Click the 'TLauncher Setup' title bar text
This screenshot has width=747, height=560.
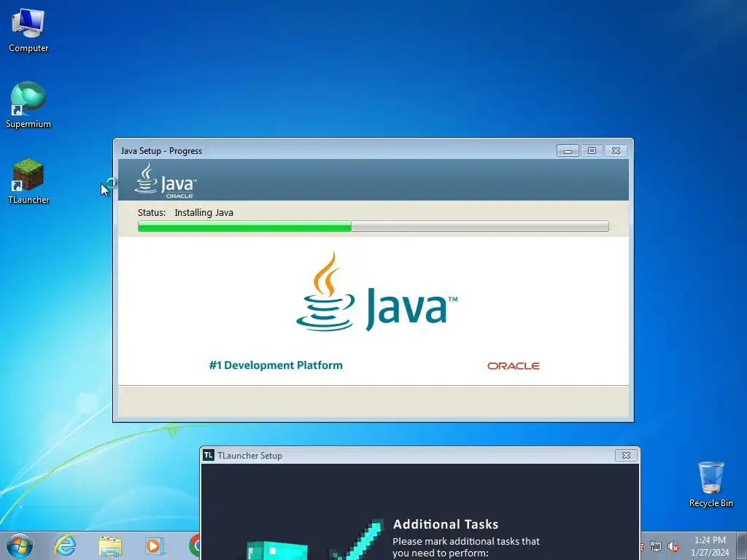click(x=249, y=455)
